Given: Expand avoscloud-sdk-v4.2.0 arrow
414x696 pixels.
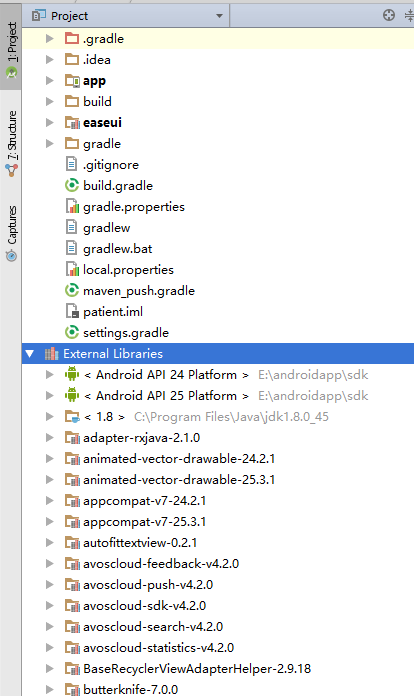Looking at the screenshot, I should point(50,605).
